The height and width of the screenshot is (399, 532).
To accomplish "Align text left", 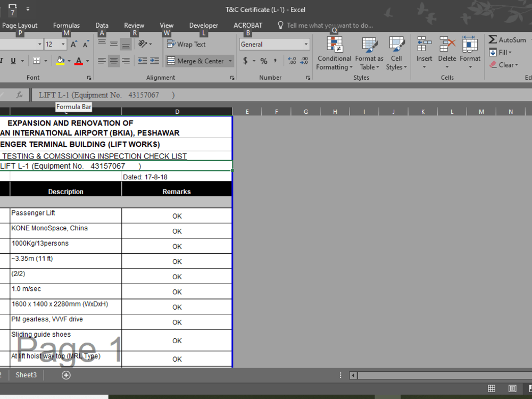I will [102, 61].
